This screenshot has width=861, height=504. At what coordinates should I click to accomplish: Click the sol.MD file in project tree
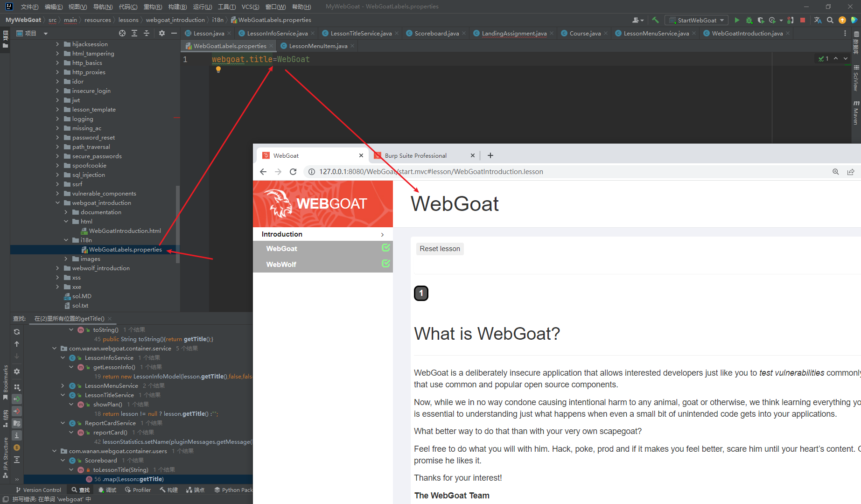coord(81,296)
